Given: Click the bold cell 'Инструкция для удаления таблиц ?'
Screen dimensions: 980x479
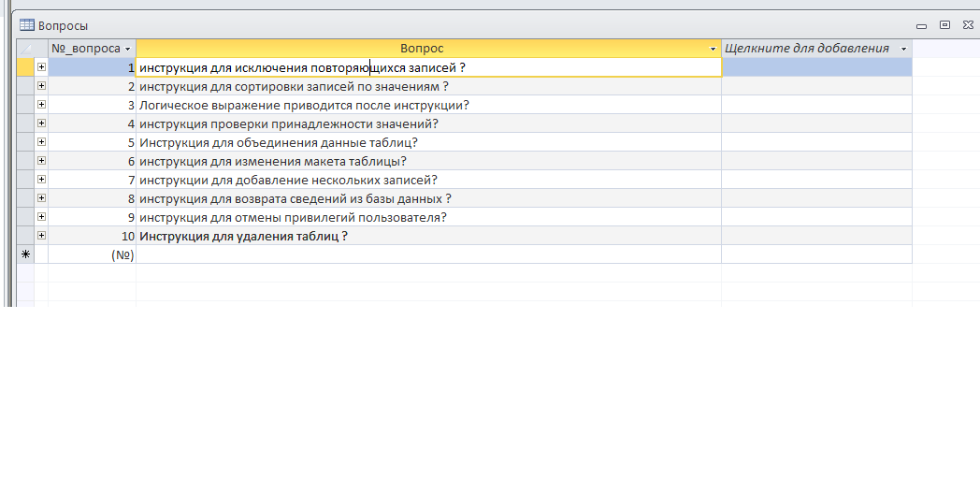Looking at the screenshot, I should 428,236.
